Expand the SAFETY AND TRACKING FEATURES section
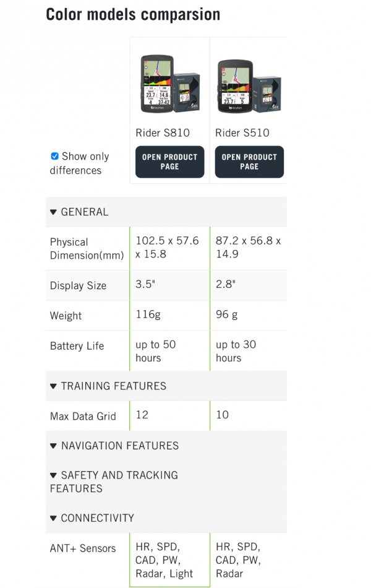The image size is (371, 588). 113,482
